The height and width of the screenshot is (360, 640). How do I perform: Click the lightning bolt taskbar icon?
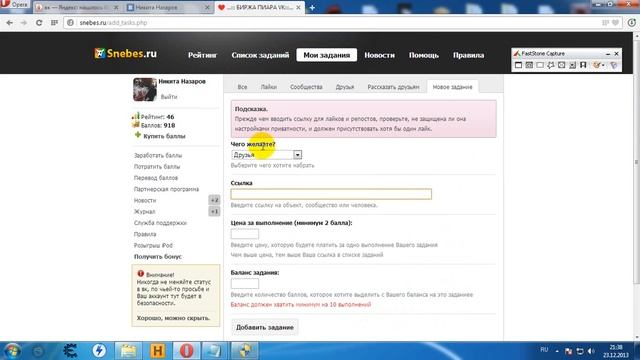pos(99,351)
